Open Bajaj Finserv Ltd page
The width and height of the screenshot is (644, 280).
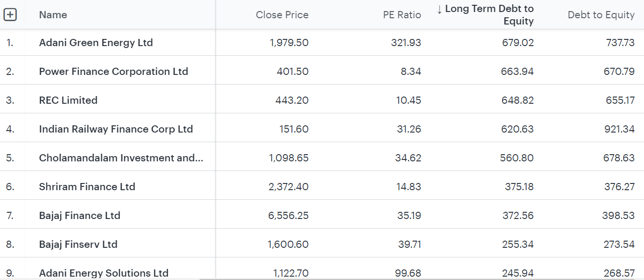tap(78, 244)
